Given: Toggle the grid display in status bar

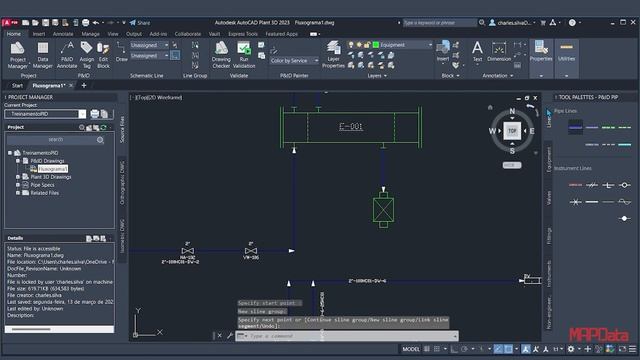Looking at the screenshot, I should point(427,349).
